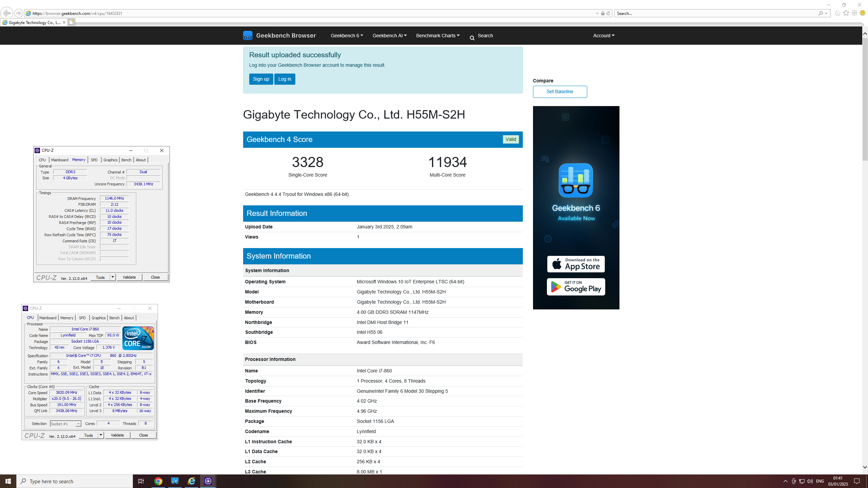Click the Tools button in lower CPU-Z window

click(88, 435)
